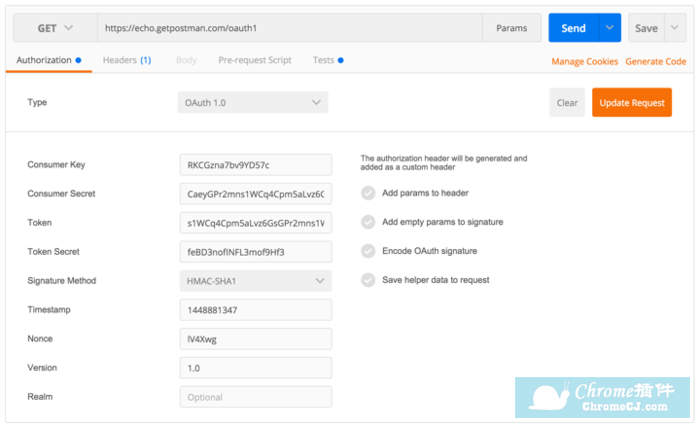
Task: Click the Token input field
Action: [x=256, y=223]
